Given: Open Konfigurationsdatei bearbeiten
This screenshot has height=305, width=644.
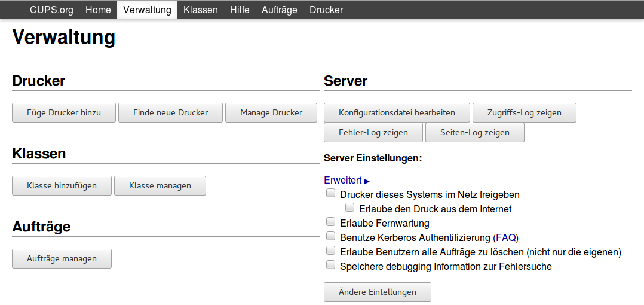Looking at the screenshot, I should point(397,112).
